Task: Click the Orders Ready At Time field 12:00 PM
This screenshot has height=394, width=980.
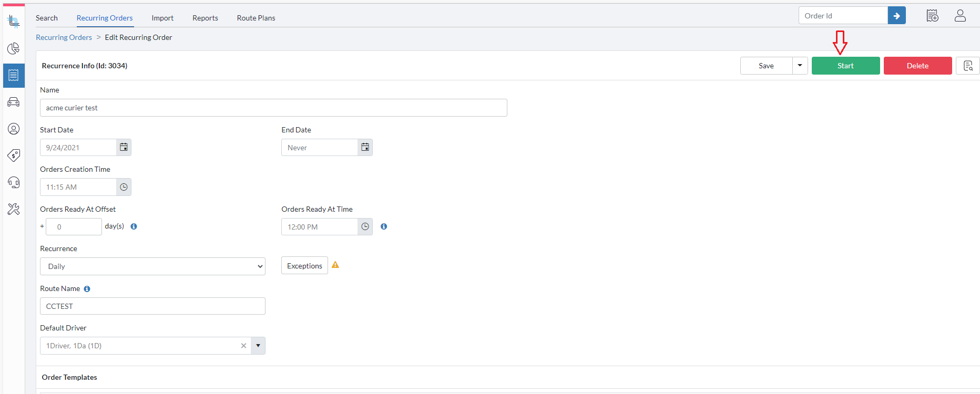Action: pos(320,227)
